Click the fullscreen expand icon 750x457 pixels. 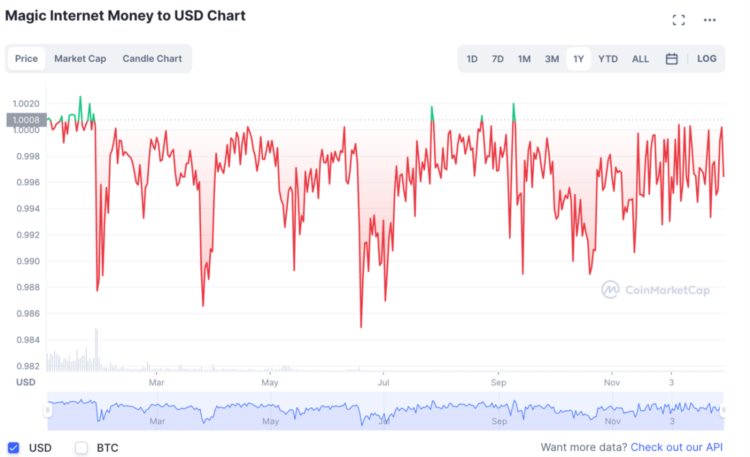(679, 20)
